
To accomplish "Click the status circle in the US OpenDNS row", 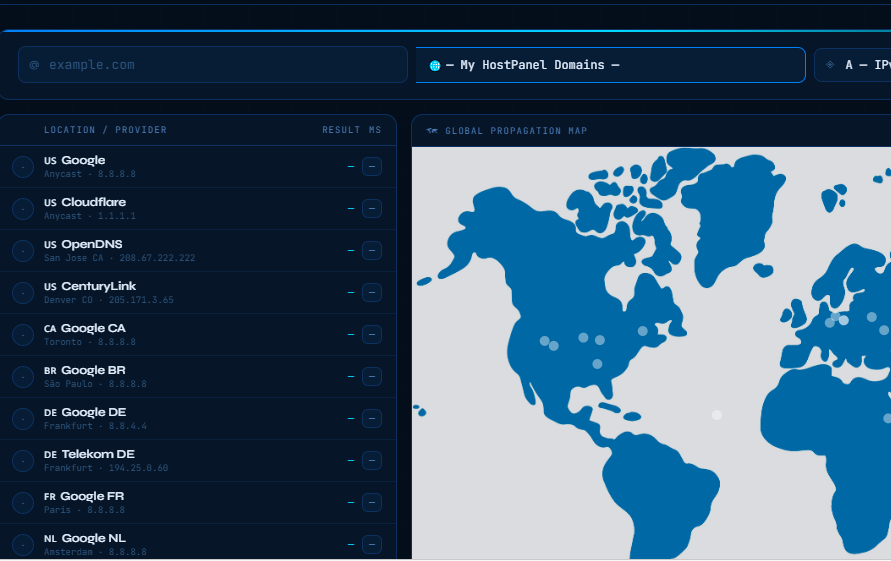I will pos(23,251).
